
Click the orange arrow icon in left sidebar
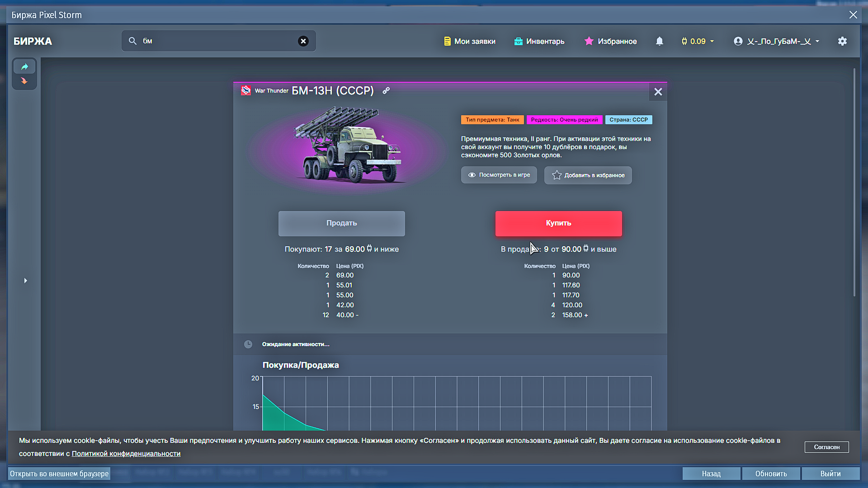[24, 81]
